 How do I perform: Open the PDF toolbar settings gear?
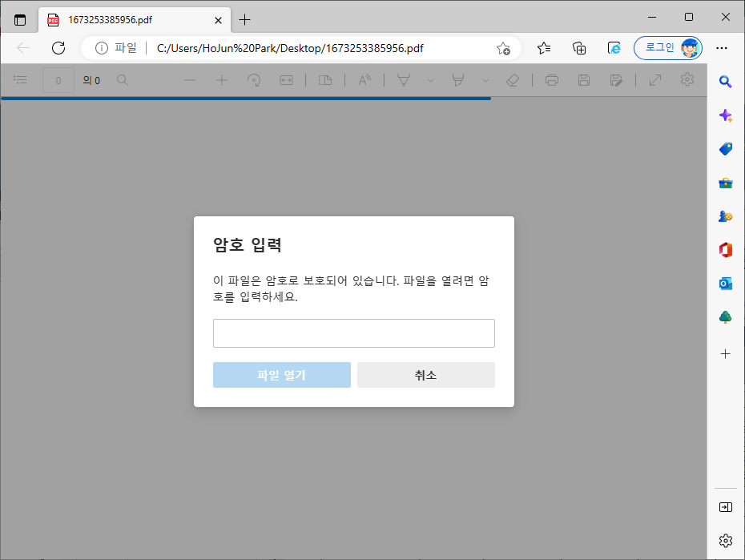click(x=687, y=79)
